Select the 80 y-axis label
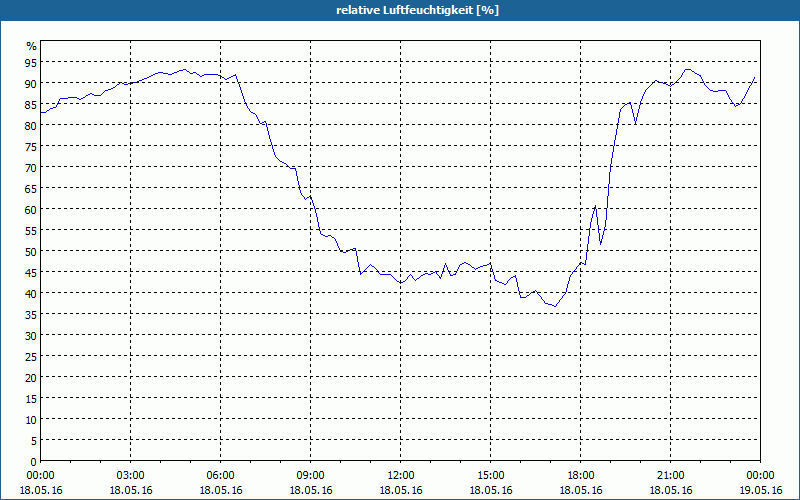The image size is (800, 500). [31, 126]
